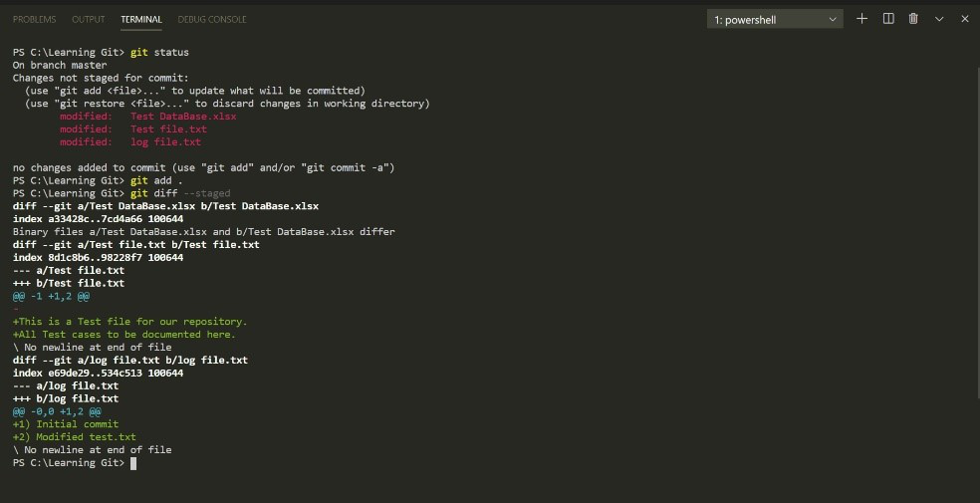Close the terminal panel
The width and height of the screenshot is (980, 503).
964,19
